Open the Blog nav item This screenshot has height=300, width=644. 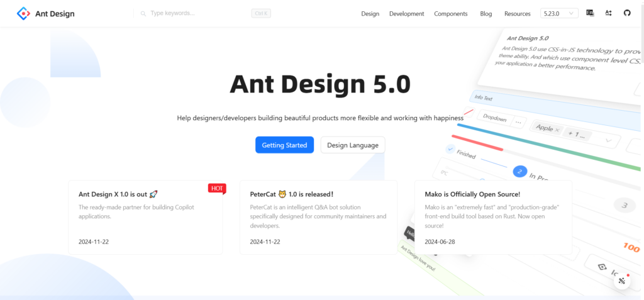(486, 14)
